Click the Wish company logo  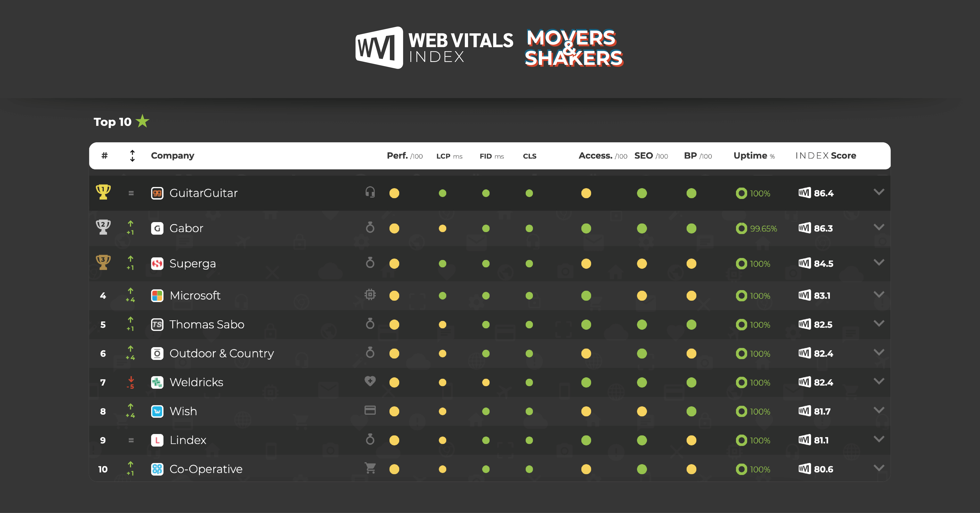pos(157,411)
